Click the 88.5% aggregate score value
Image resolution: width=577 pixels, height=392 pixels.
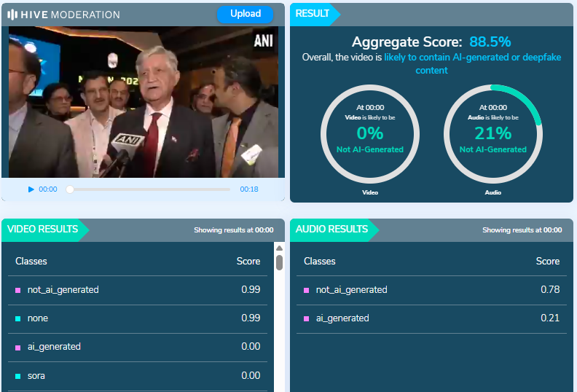490,42
